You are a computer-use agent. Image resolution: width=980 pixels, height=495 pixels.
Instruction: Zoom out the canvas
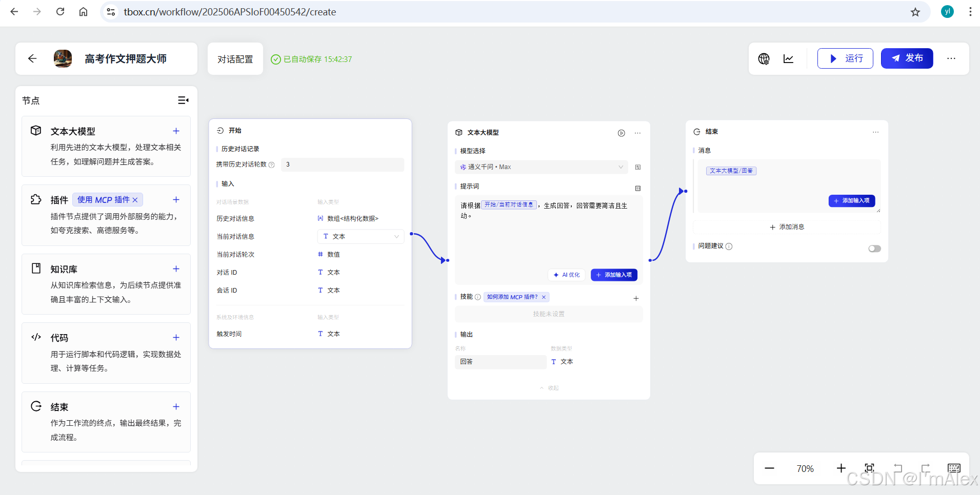(x=769, y=468)
